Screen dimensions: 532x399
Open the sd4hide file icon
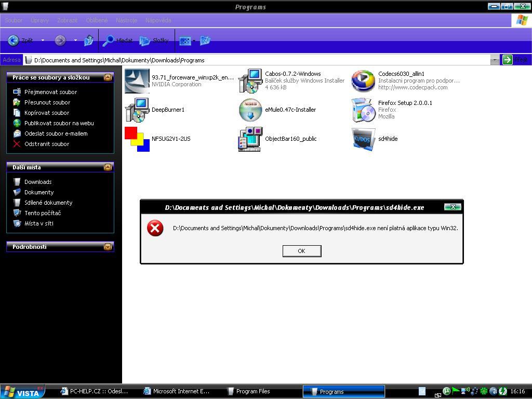click(x=363, y=139)
